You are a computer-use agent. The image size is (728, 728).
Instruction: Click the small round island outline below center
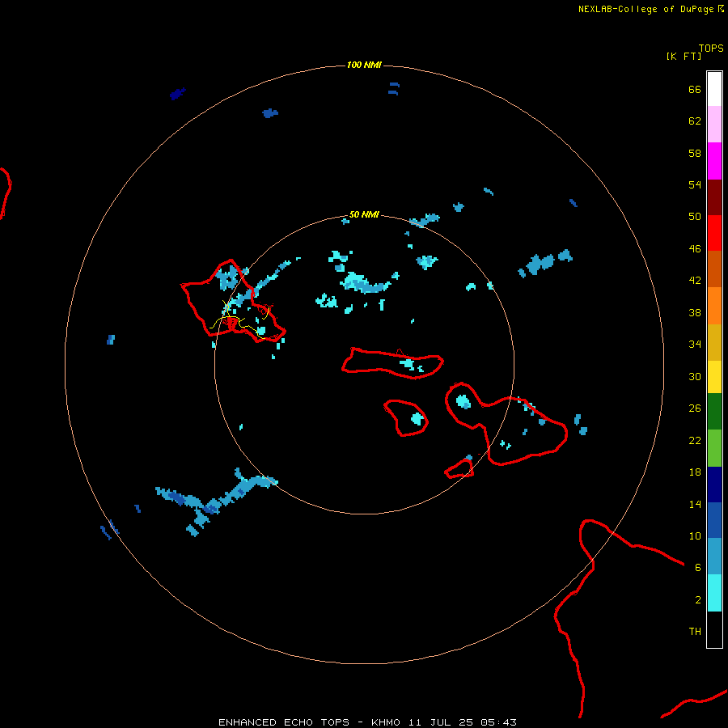[406, 417]
